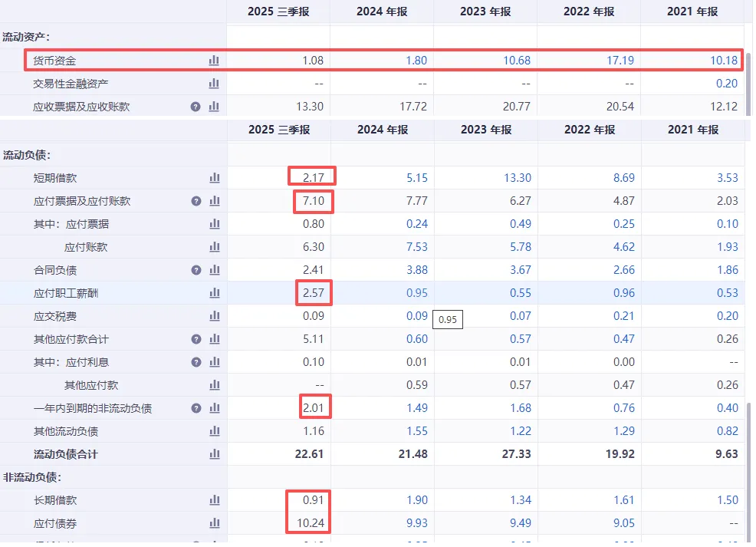
Task: Click the top table vertical scrollbar
Action: [x=749, y=83]
